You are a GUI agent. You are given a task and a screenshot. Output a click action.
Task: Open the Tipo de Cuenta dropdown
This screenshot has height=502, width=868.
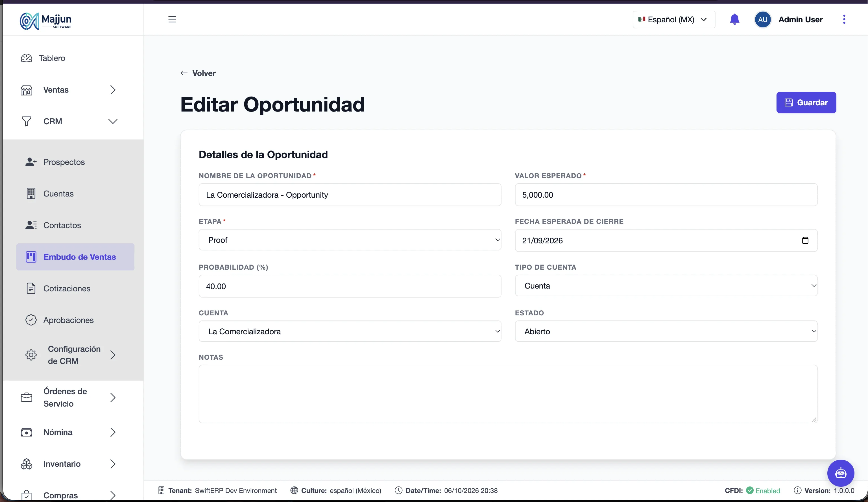[x=666, y=286]
